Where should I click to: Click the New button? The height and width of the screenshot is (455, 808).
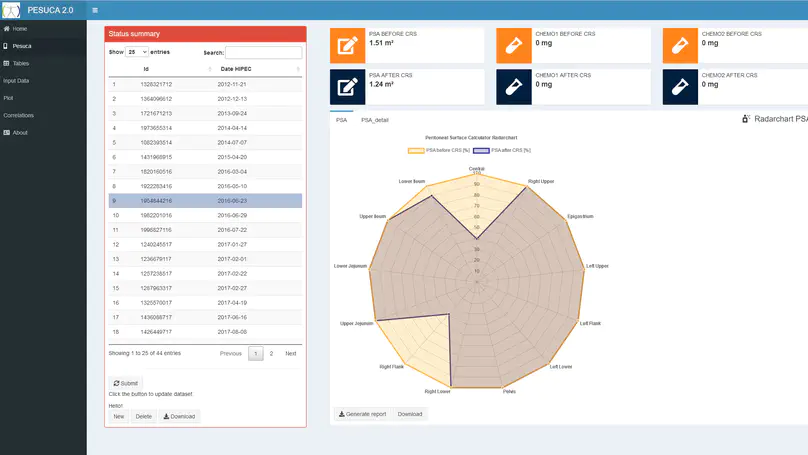[x=119, y=416]
